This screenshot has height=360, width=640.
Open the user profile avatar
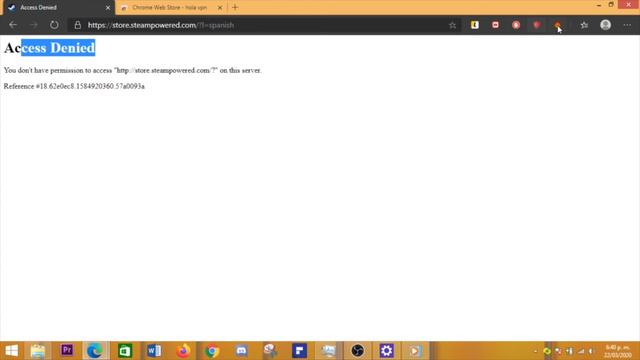tap(606, 25)
